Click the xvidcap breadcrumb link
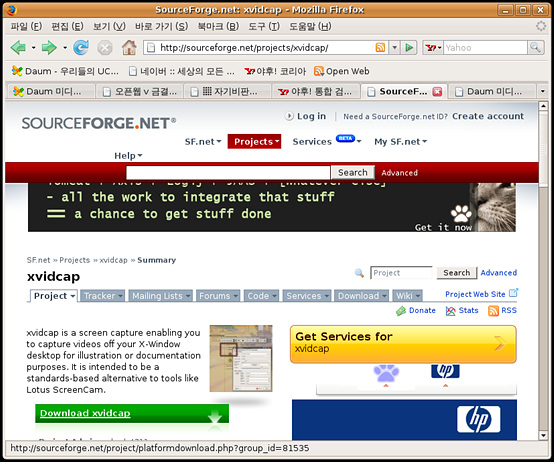This screenshot has height=462, width=554. click(113, 260)
